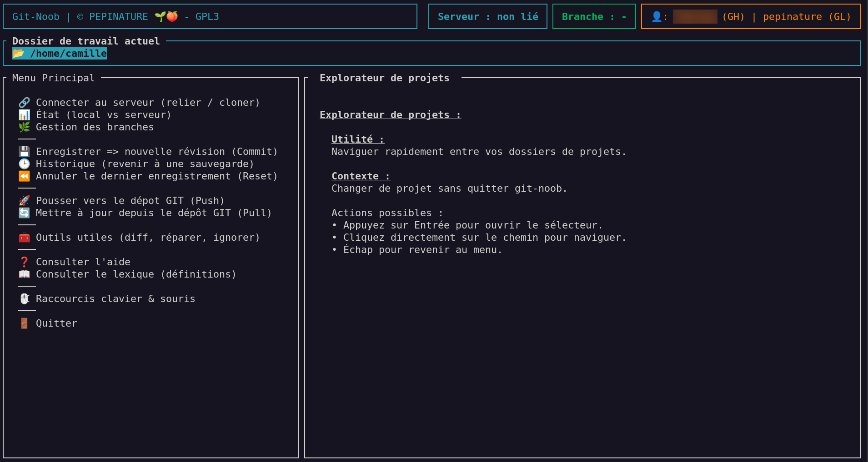Open Consulter le lexique (définitions)
The image size is (868, 462).
point(135,274)
